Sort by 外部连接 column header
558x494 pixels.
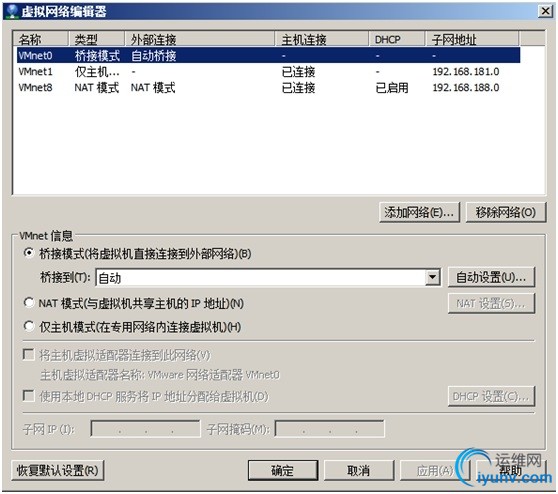[199, 39]
